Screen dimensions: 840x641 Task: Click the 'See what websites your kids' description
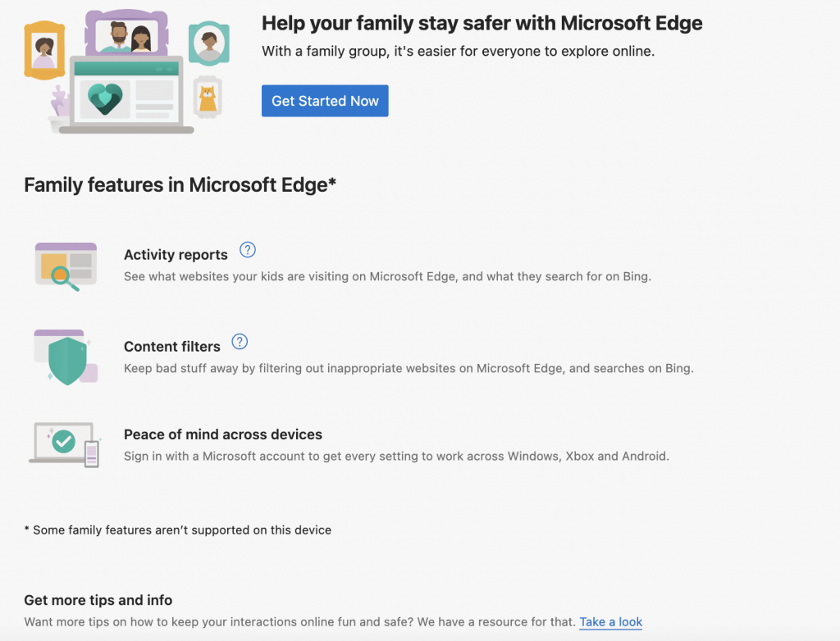coord(387,276)
